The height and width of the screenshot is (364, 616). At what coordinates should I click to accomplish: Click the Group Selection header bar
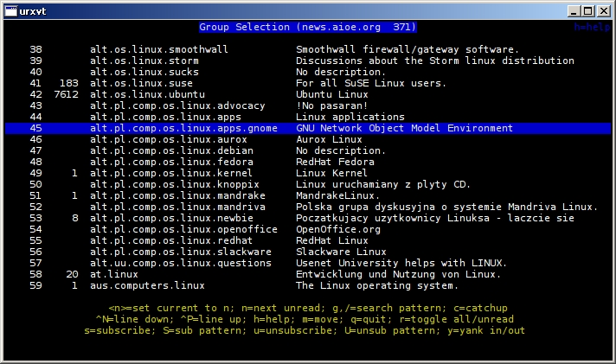click(x=294, y=27)
